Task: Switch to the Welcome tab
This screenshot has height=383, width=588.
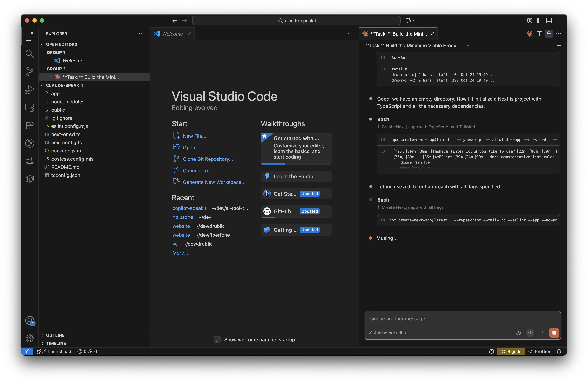Action: (172, 34)
